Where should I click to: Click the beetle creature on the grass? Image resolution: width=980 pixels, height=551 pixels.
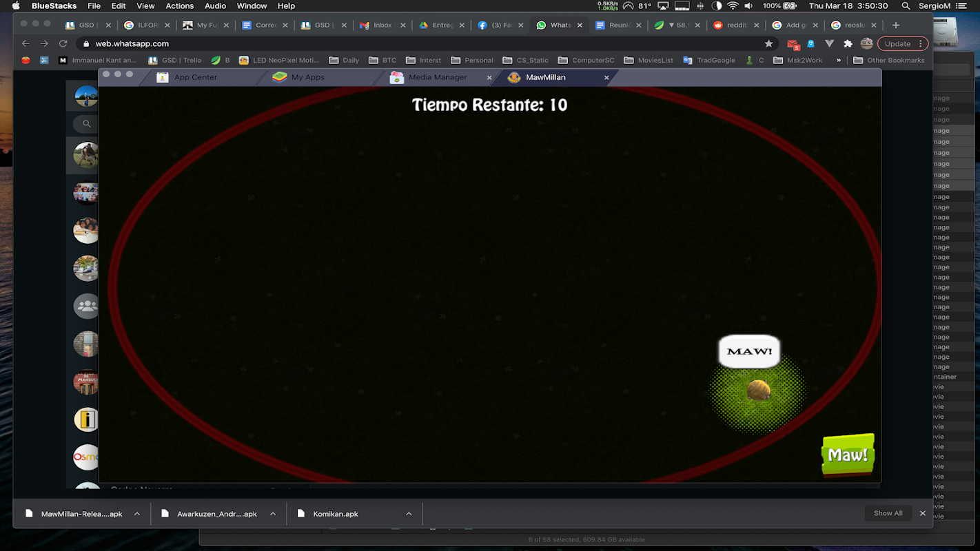758,391
